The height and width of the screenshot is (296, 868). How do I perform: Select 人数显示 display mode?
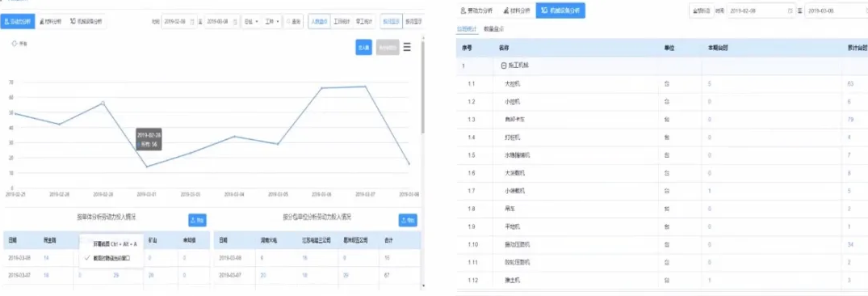(x=320, y=22)
